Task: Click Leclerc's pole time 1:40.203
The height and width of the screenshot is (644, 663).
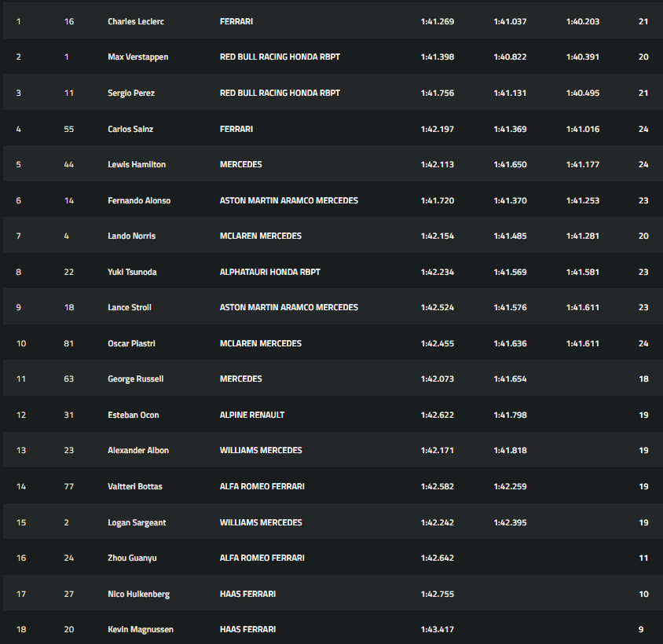Action: pyautogui.click(x=582, y=21)
